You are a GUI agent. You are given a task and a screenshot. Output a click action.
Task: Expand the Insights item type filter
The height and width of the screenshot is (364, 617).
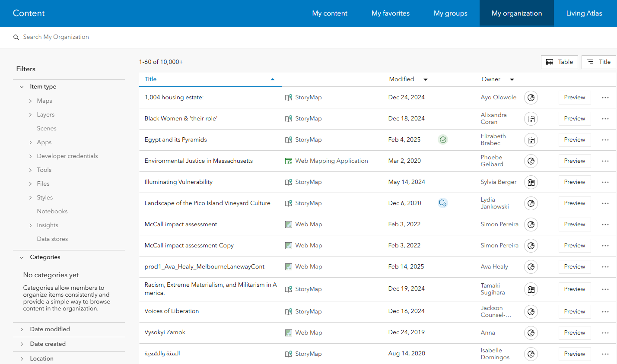point(30,225)
